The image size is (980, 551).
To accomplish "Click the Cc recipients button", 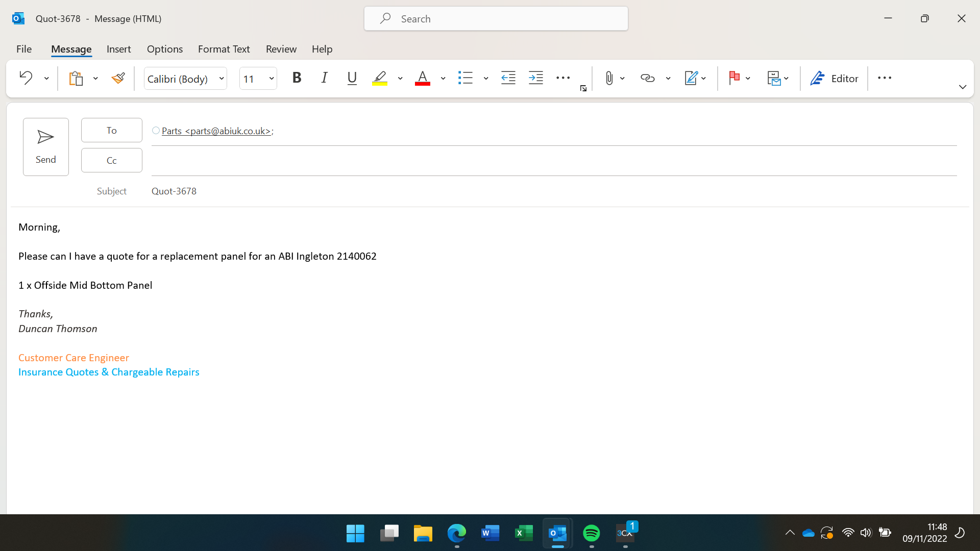I will pyautogui.click(x=111, y=160).
